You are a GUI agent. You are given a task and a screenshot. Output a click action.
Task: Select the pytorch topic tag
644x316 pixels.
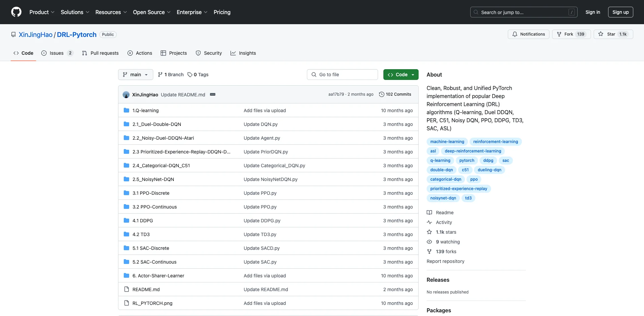click(x=467, y=161)
